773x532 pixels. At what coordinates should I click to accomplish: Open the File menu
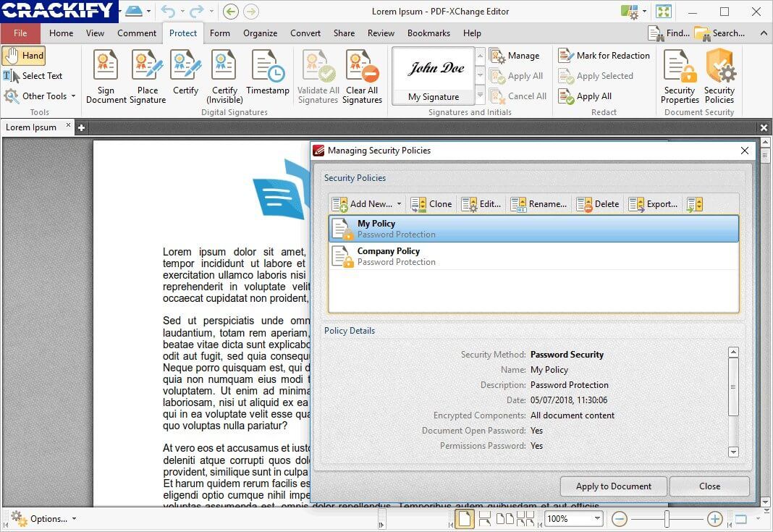(x=20, y=33)
